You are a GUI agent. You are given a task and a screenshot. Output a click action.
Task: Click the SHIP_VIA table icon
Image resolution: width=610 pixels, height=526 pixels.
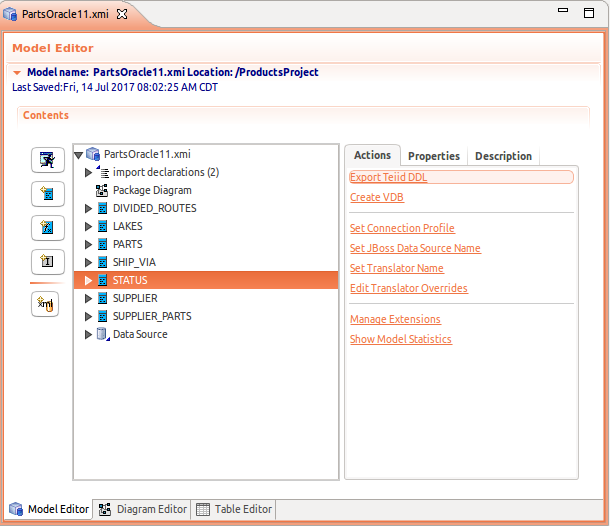pyautogui.click(x=102, y=262)
